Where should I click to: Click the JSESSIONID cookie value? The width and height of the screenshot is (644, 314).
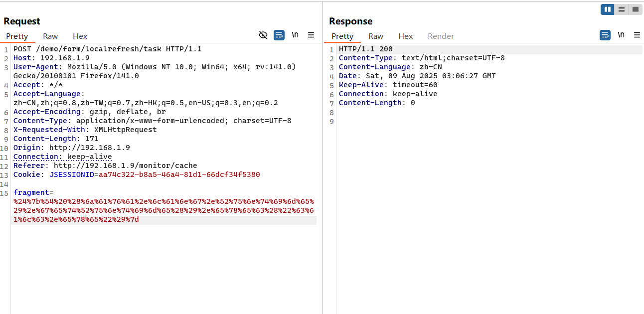pos(179,174)
